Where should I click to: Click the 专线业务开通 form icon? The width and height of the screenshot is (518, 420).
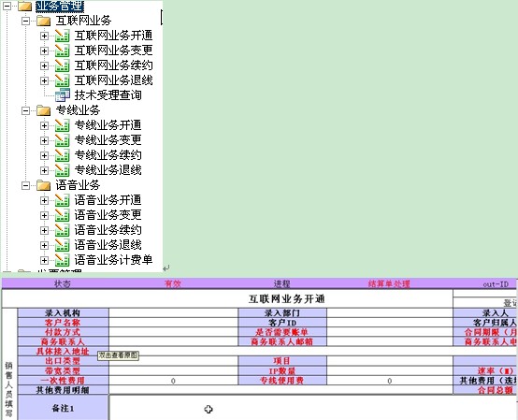pos(62,125)
